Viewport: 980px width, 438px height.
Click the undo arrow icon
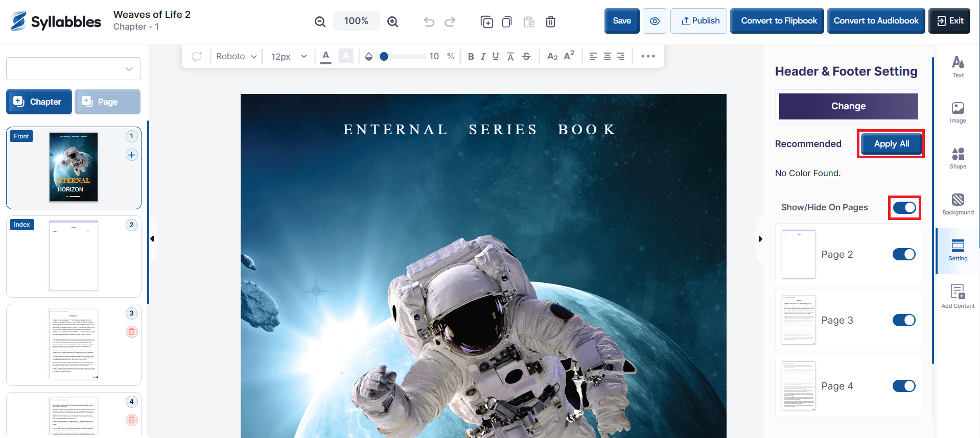tap(429, 21)
